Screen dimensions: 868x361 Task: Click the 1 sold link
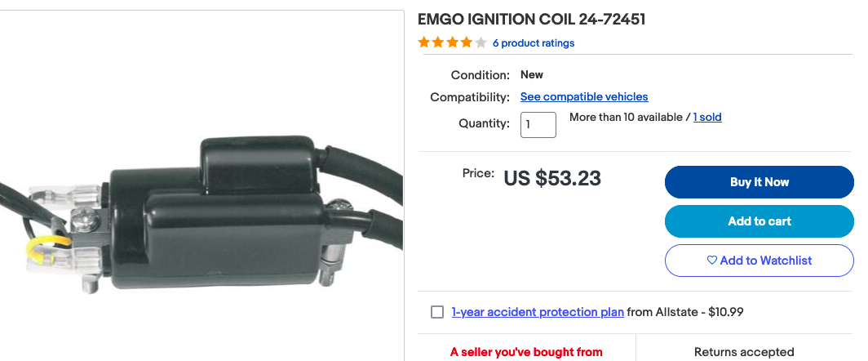707,117
